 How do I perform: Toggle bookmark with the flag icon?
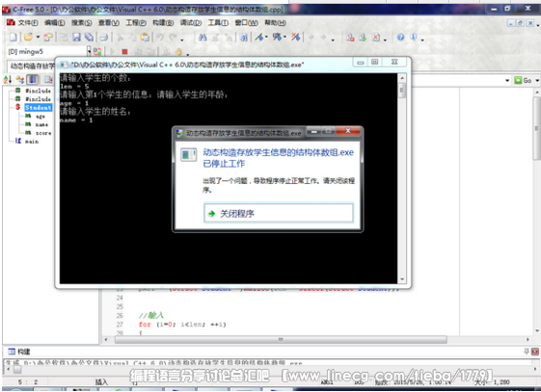coord(259,37)
